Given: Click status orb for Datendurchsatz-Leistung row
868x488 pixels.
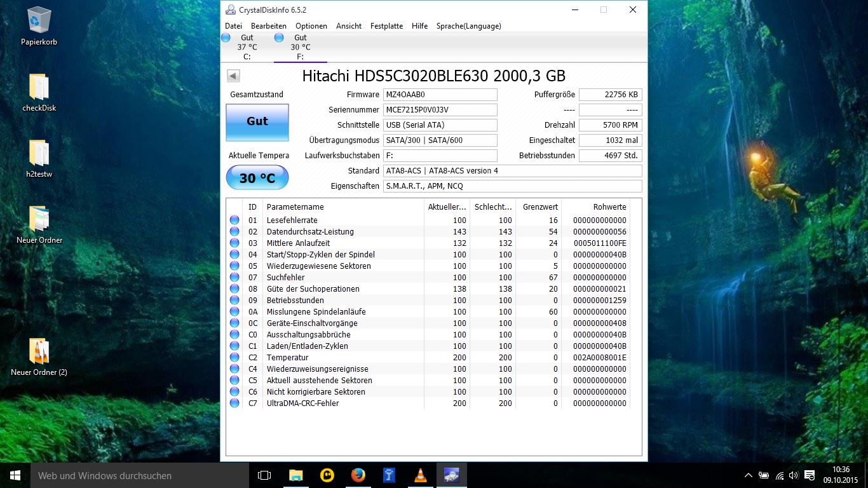Looking at the screenshot, I should coord(234,232).
